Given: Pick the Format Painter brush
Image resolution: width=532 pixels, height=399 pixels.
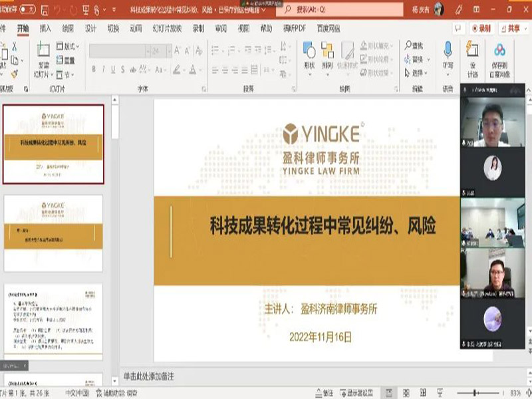Looking at the screenshot, I should point(15,74).
